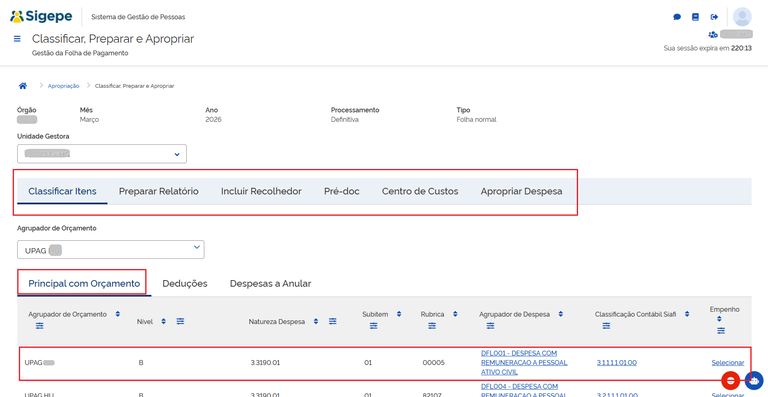Click the Definitiva processing value
The image size is (768, 397).
345,119
